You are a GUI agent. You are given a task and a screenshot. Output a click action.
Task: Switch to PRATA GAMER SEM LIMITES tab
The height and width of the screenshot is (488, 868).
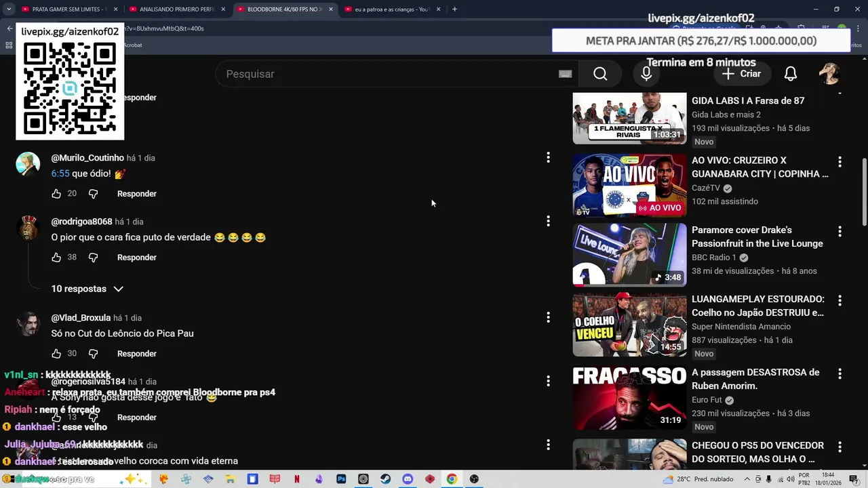click(x=69, y=9)
